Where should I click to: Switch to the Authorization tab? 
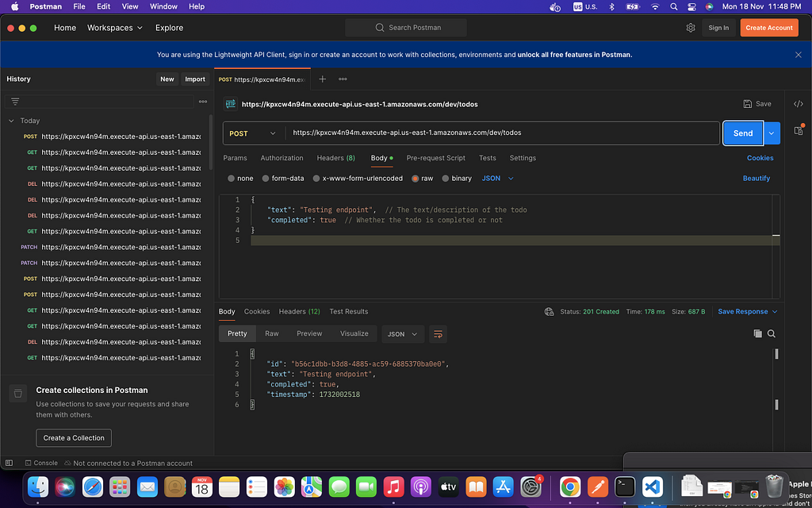pos(282,158)
